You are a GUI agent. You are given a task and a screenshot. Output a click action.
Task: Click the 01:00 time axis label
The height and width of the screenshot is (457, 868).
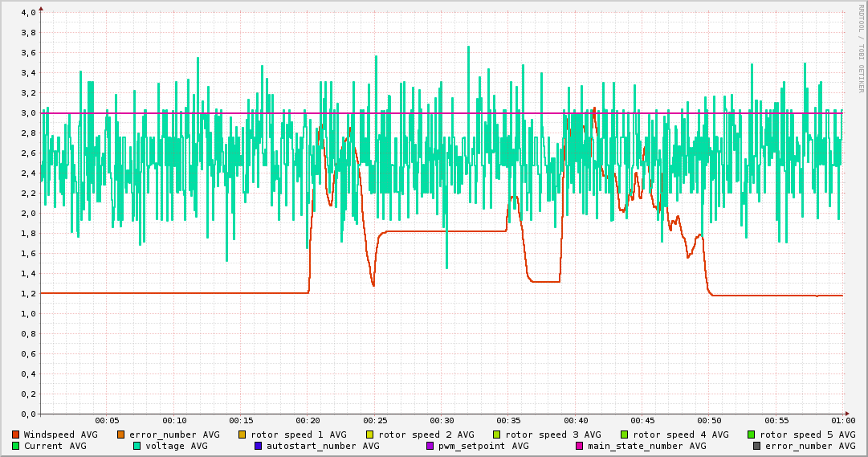tap(842, 420)
